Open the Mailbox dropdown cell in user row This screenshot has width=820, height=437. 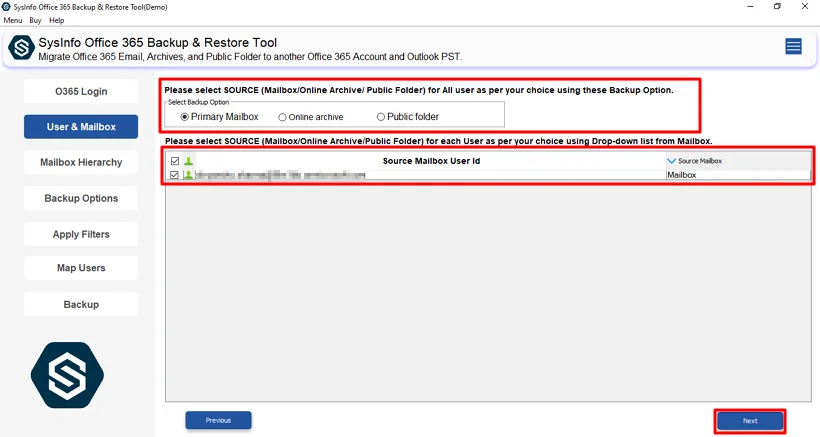(x=738, y=175)
